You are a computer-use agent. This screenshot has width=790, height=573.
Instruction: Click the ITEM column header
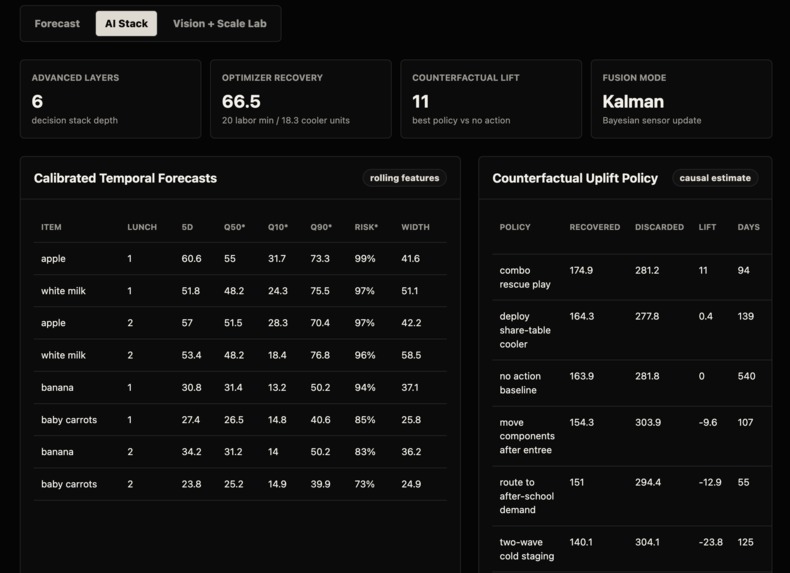click(x=51, y=227)
